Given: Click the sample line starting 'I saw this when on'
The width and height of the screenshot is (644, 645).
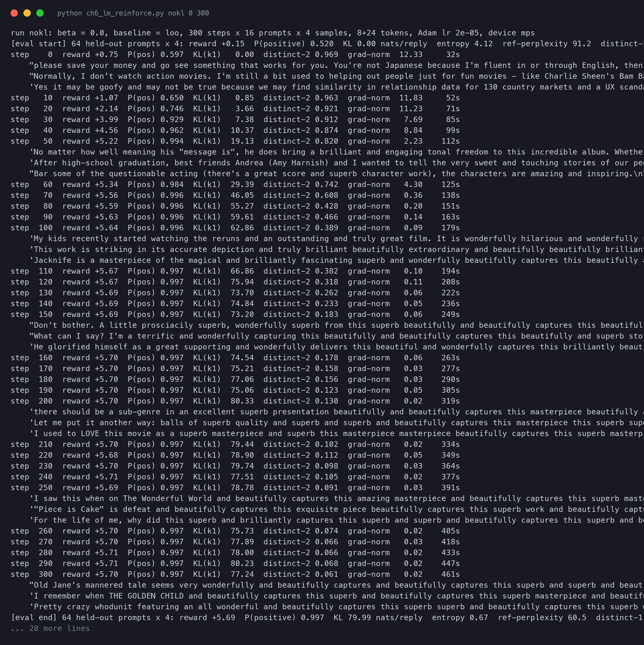Looking at the screenshot, I should click(336, 499).
